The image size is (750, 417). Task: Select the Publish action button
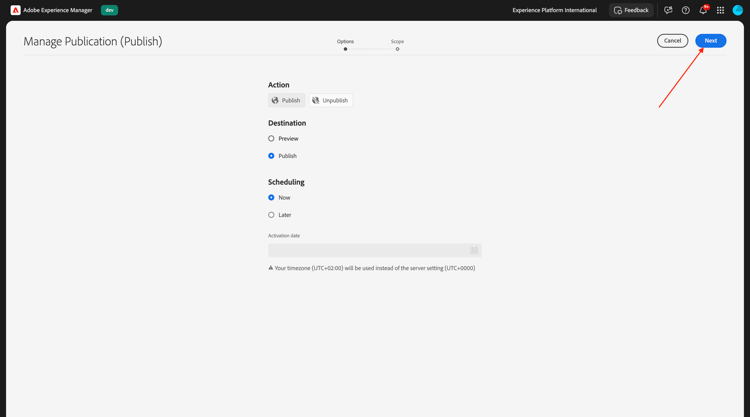[287, 100]
